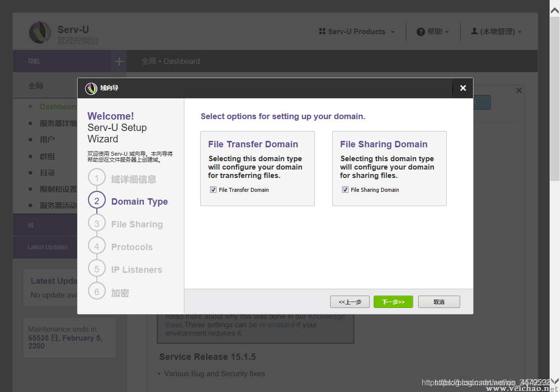The image size is (560, 392).
Task: Click the Serv-U logo icon in header
Action: tap(40, 33)
